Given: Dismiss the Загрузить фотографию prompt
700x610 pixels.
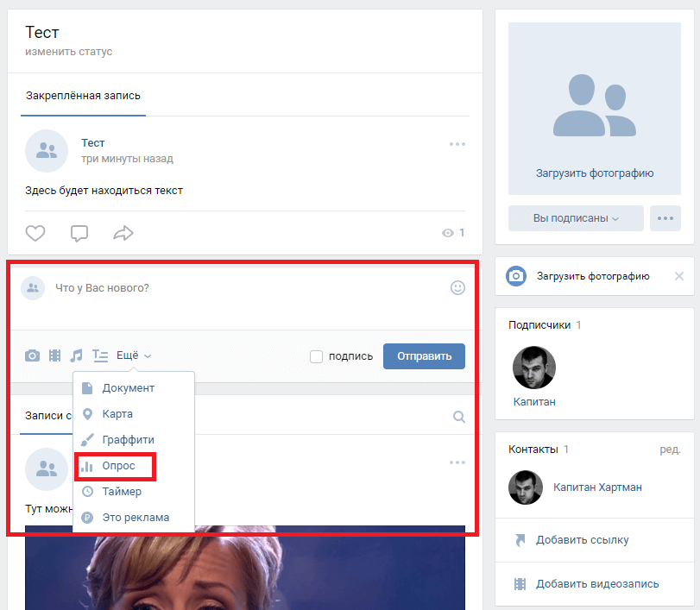Looking at the screenshot, I should point(678,276).
